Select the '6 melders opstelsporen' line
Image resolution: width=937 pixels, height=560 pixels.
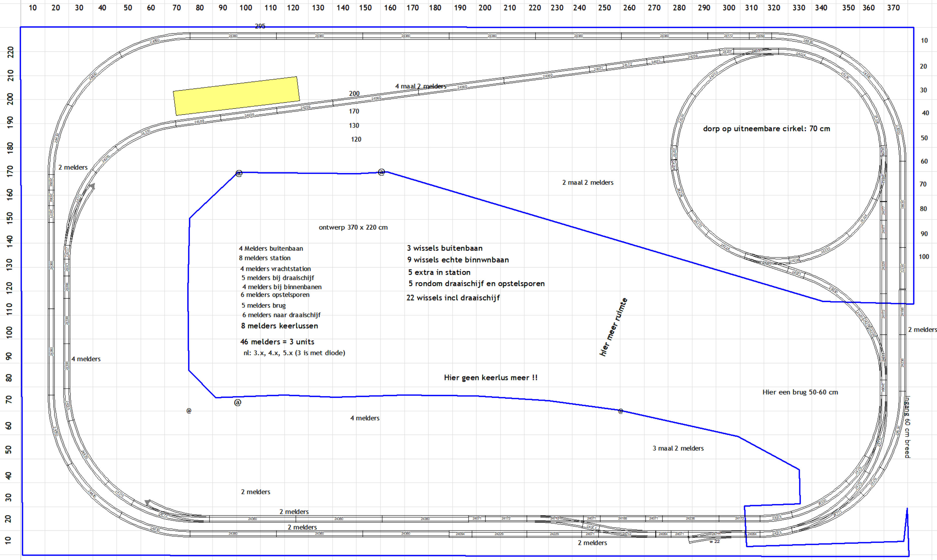[x=275, y=295]
